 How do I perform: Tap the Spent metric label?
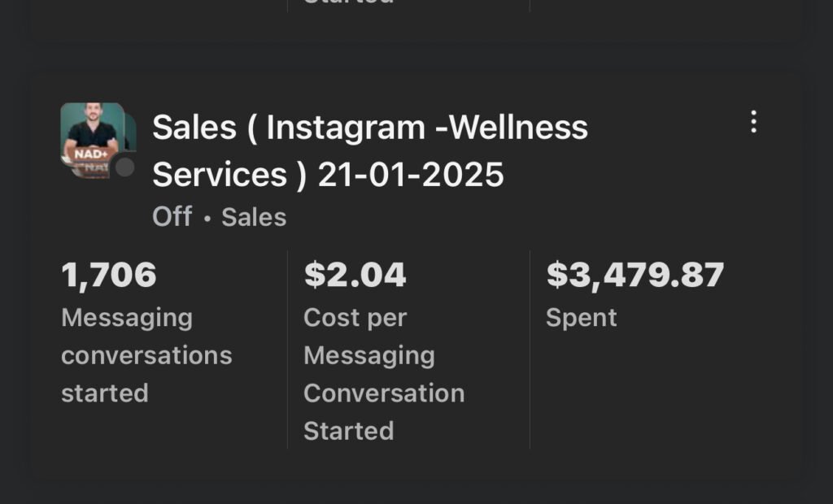point(581,318)
